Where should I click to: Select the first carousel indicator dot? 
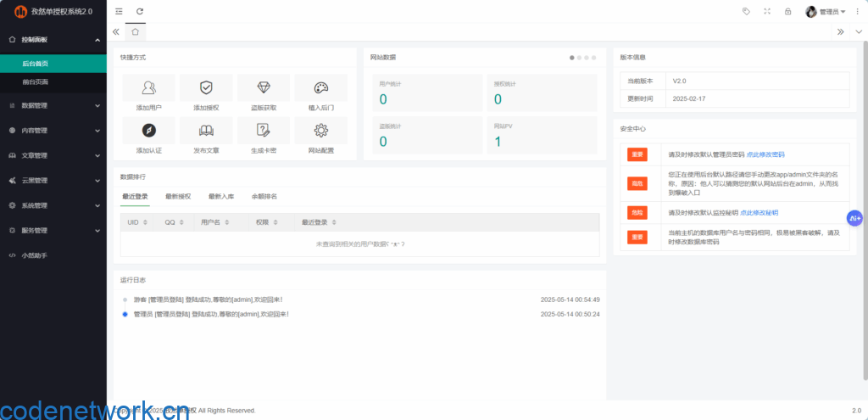coord(572,58)
